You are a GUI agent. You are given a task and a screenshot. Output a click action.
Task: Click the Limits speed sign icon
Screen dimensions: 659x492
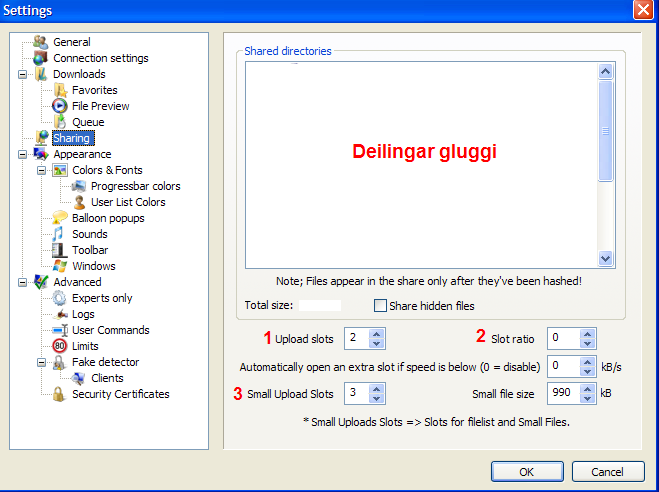(60, 346)
